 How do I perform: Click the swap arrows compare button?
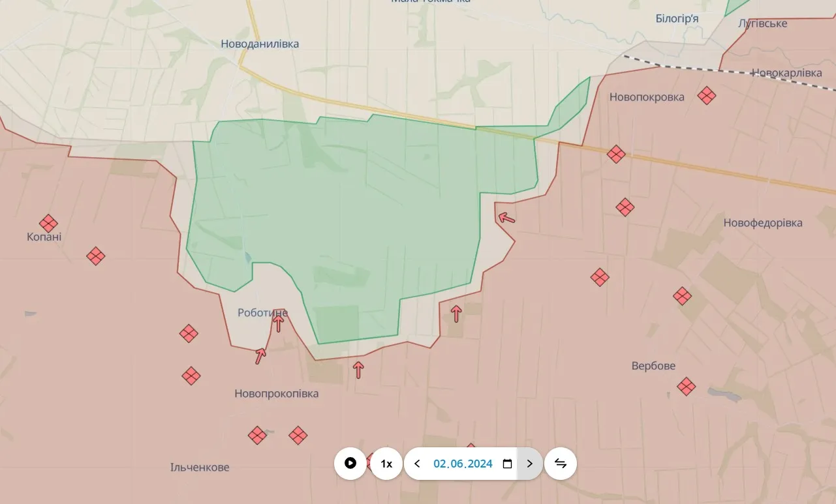click(561, 464)
